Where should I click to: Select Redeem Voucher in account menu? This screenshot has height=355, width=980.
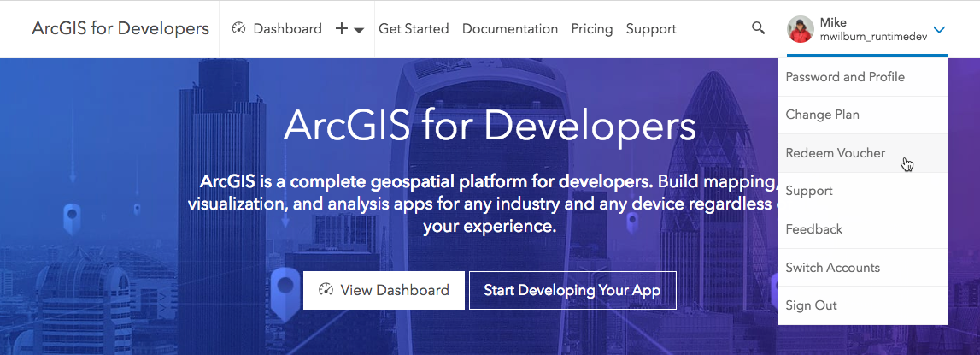(x=862, y=153)
